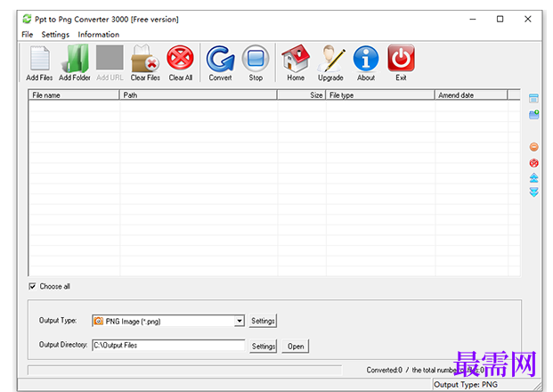
Task: Click the Output Directory label
Action: tap(63, 345)
